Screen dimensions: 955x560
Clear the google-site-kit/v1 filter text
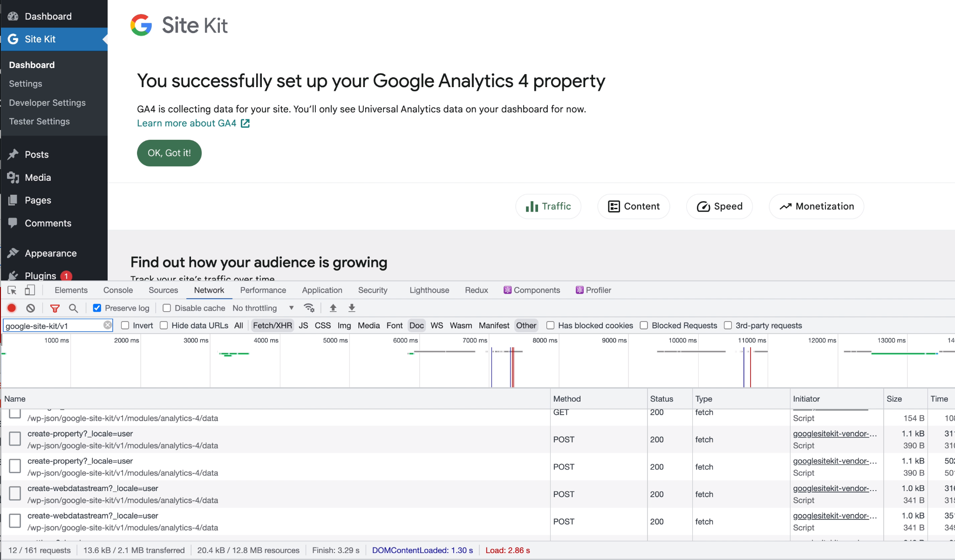click(108, 325)
